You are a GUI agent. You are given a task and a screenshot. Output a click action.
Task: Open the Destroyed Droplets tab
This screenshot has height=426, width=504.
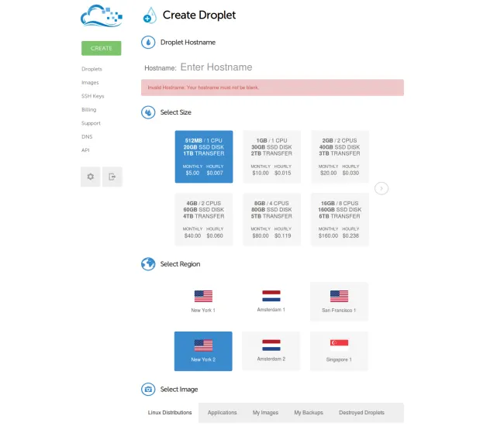point(361,413)
